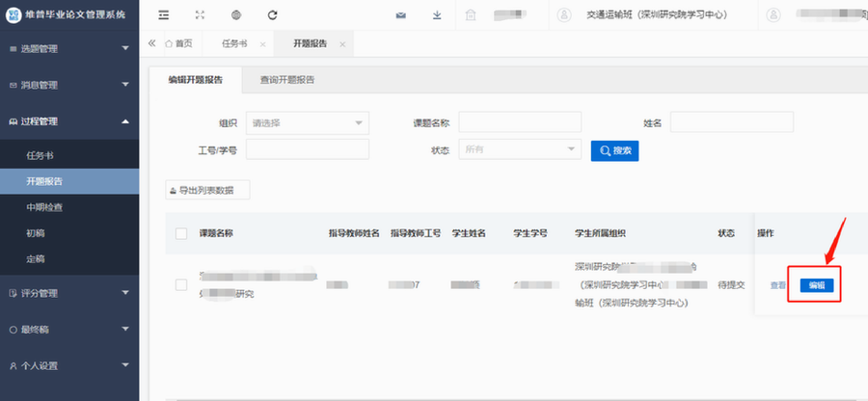This screenshot has height=401, width=868.
Task: Open the 组织 dropdown selector
Action: pos(308,122)
